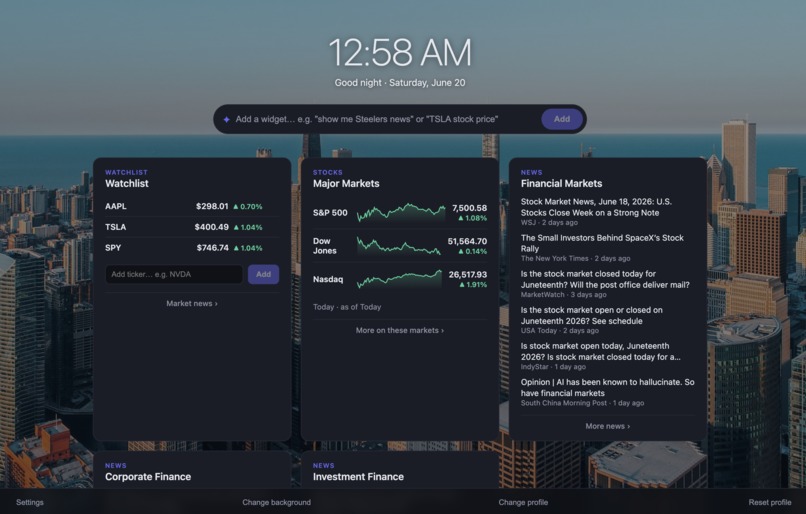The height and width of the screenshot is (514, 806).
Task: Open the Dow Jones sparkline chart
Action: pyautogui.click(x=399, y=246)
